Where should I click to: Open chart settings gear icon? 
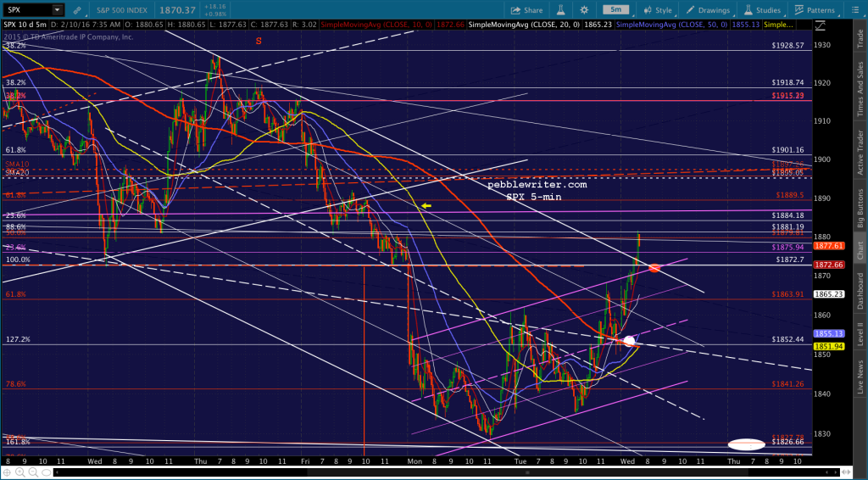pyautogui.click(x=584, y=10)
